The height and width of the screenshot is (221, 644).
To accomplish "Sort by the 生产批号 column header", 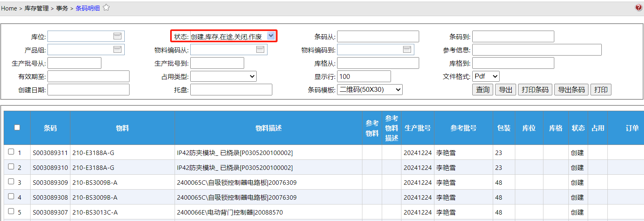I will point(417,128).
